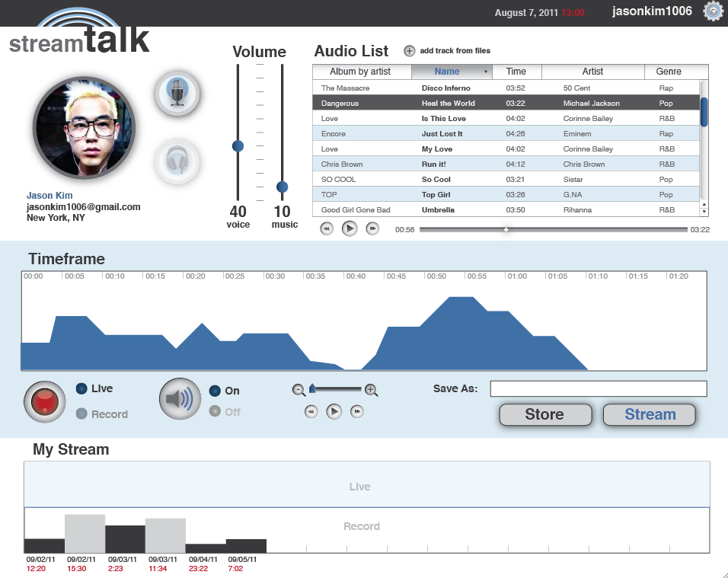Select the So Cool track row
Image resolution: width=728 pixels, height=578 pixels.
click(506, 179)
